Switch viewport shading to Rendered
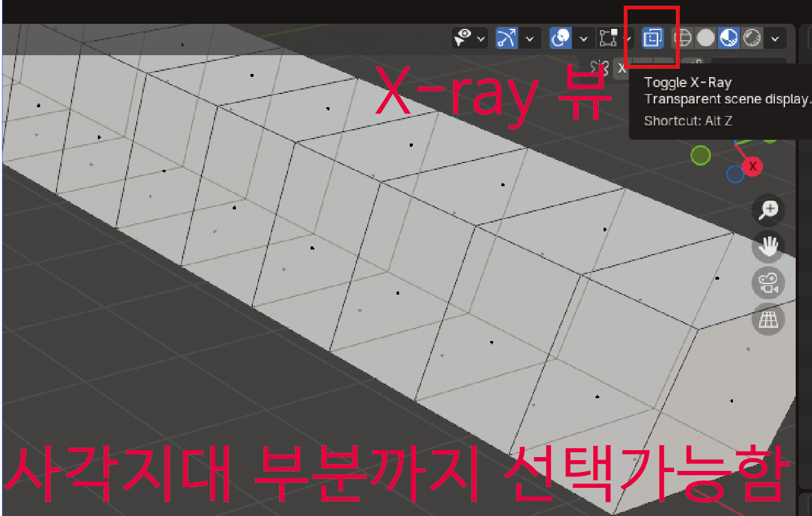Image resolution: width=812 pixels, height=516 pixels. tap(752, 38)
